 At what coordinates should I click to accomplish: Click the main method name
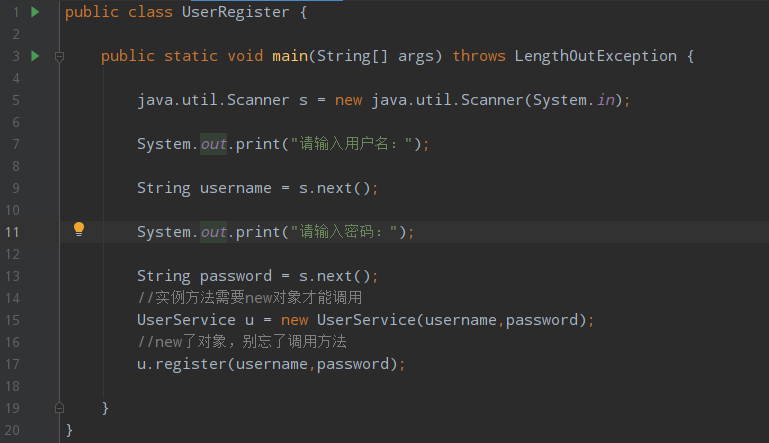290,56
